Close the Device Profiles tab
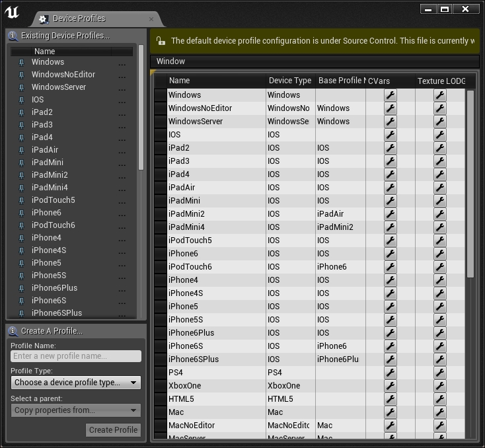This screenshot has width=485, height=448. (151, 19)
